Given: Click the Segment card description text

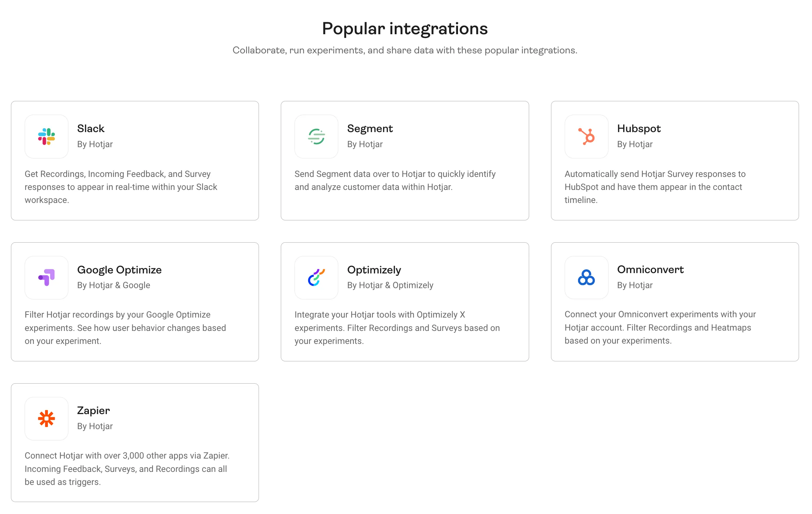Looking at the screenshot, I should point(395,180).
